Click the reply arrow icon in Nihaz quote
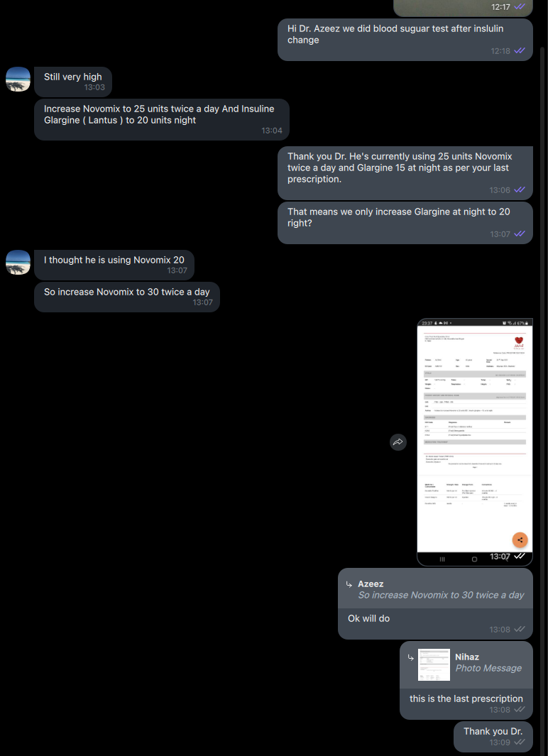Image resolution: width=548 pixels, height=756 pixels. point(410,657)
